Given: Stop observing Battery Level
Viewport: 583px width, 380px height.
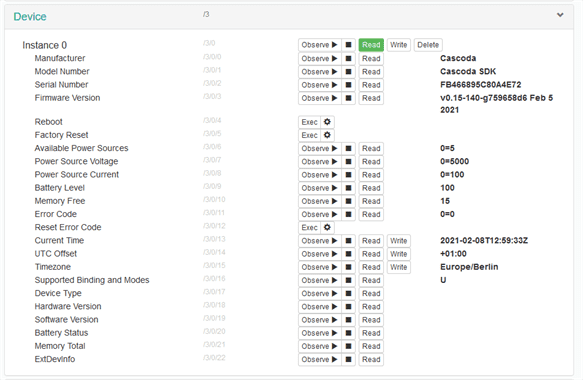Looking at the screenshot, I should click(x=348, y=188).
